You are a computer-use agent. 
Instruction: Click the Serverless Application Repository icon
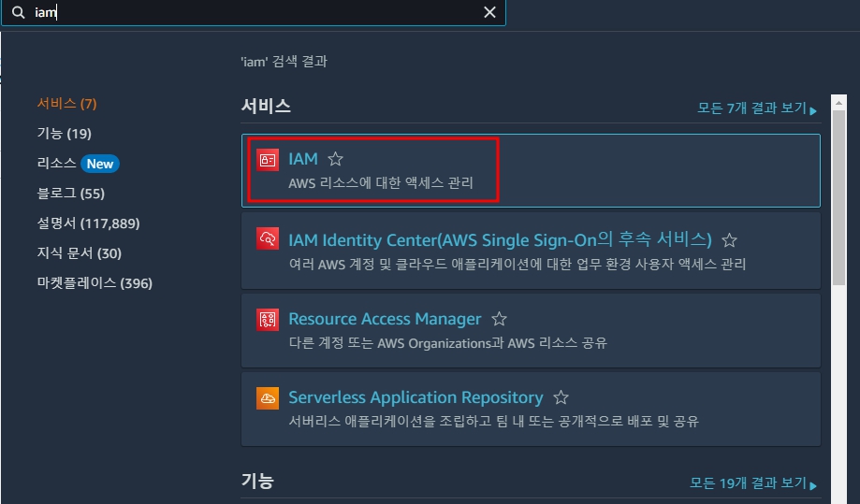tap(268, 398)
